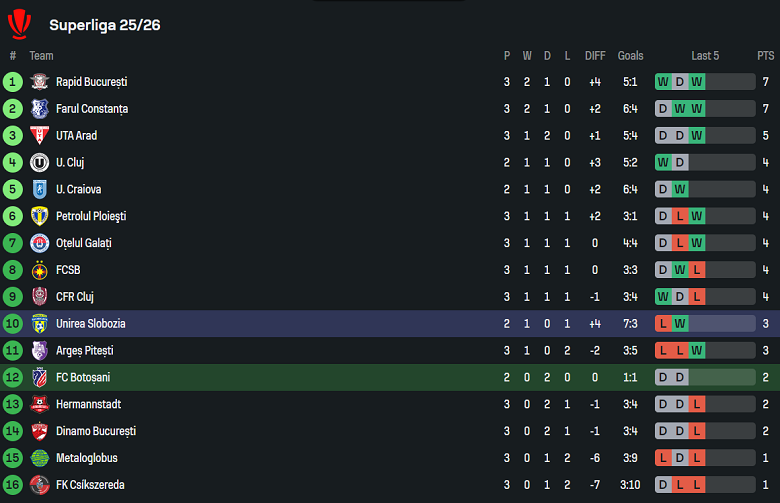Open Hermannstadt team page
This screenshot has width=780, height=503.
(90, 404)
